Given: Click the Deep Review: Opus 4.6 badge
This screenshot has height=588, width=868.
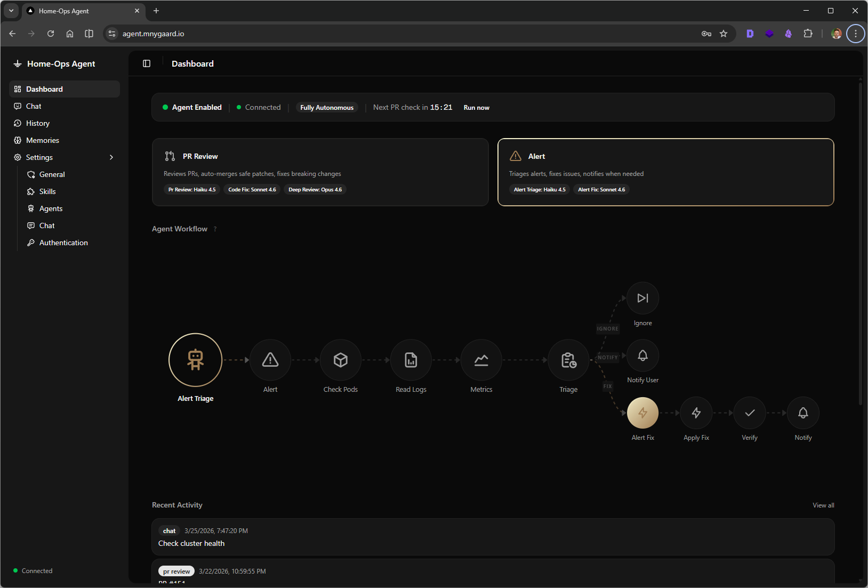Looking at the screenshot, I should coord(315,189).
